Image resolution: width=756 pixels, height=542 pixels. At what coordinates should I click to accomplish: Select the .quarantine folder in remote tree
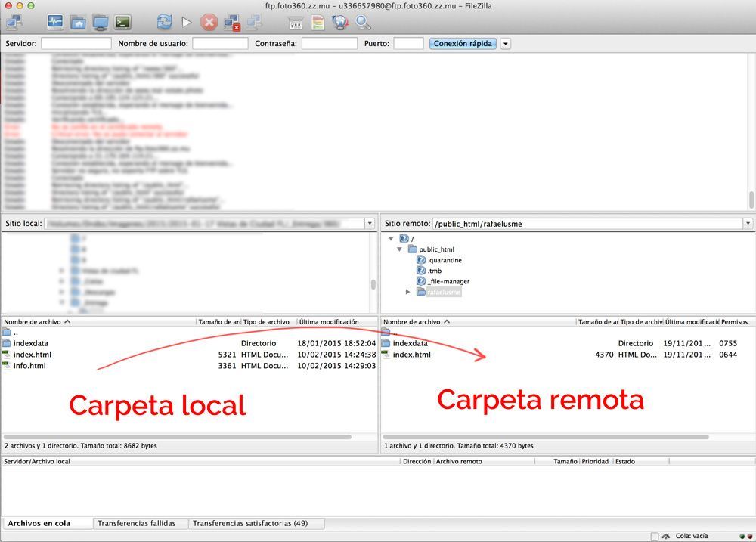tap(445, 260)
